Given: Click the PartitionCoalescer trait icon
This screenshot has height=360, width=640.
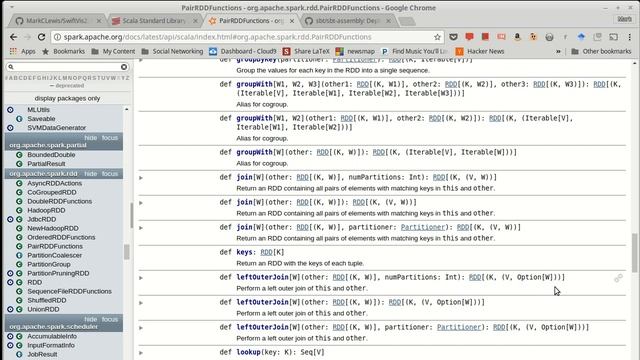Looking at the screenshot, I should pos(19,255).
